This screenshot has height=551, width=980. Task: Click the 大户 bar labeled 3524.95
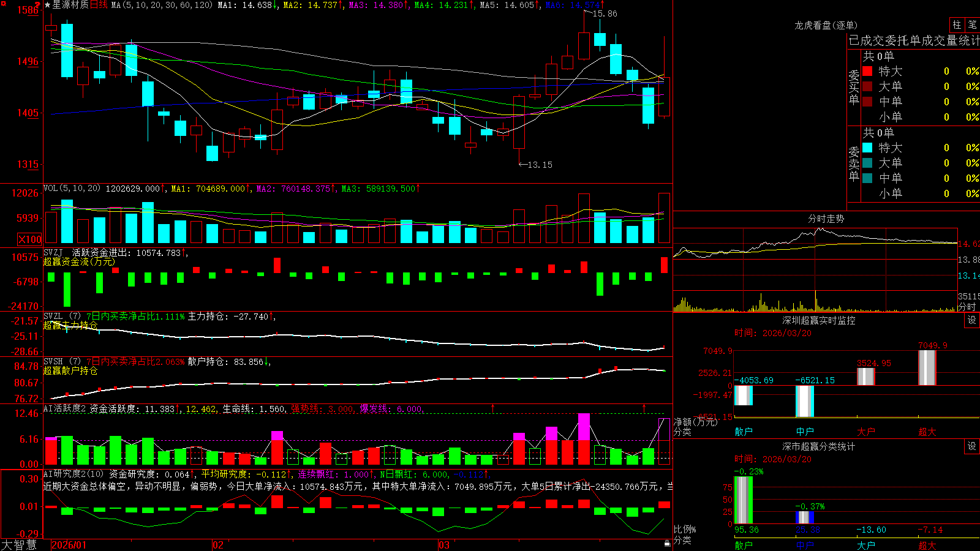[x=866, y=377]
